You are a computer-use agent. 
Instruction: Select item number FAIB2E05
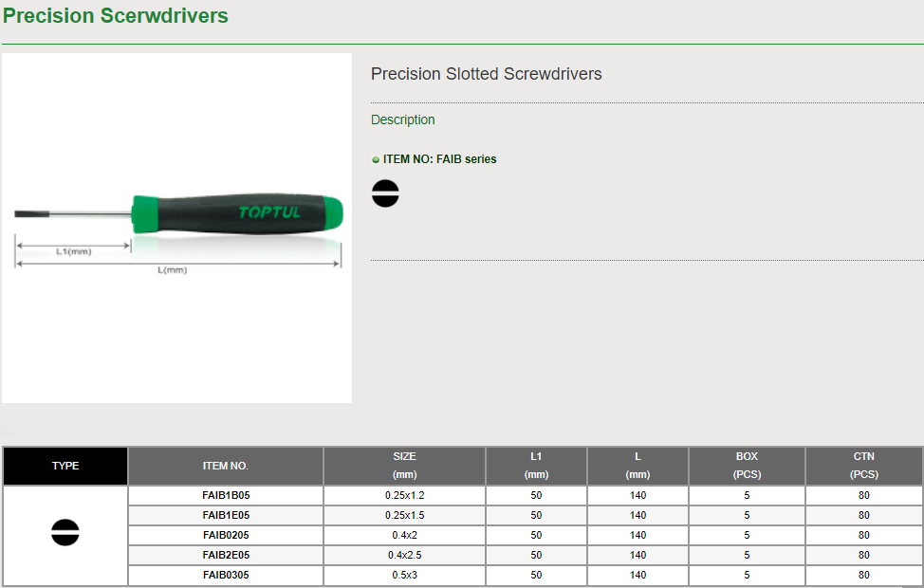226,556
